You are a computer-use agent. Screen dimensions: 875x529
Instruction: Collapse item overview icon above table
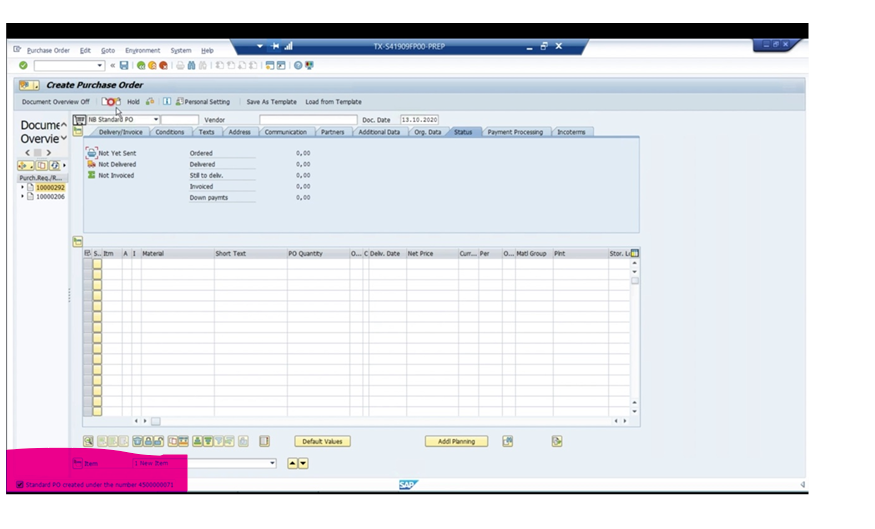tap(78, 241)
